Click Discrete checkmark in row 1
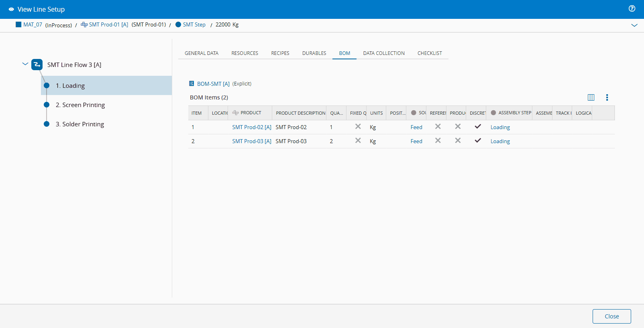644x328 pixels. click(x=478, y=127)
